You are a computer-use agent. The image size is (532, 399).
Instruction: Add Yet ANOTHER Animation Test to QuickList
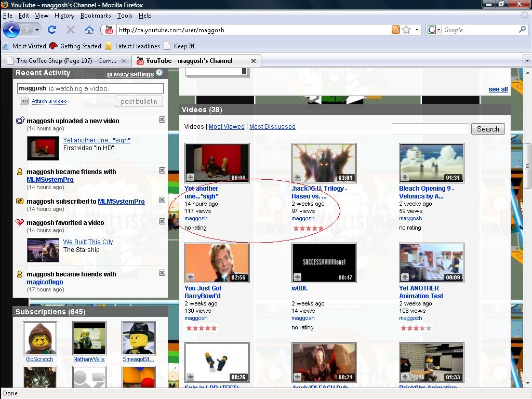click(x=405, y=277)
